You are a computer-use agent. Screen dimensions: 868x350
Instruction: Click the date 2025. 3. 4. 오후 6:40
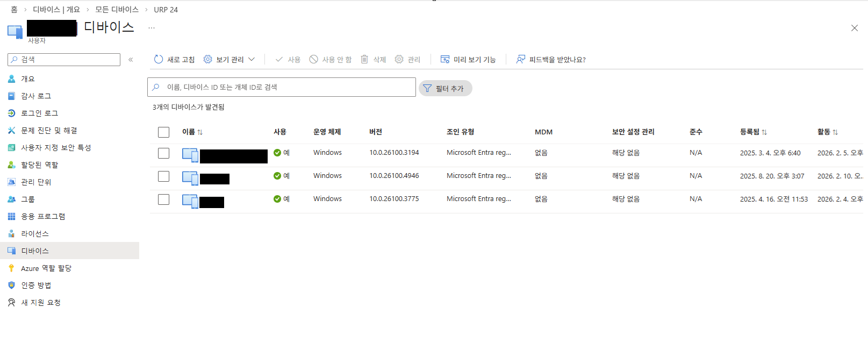(770, 153)
